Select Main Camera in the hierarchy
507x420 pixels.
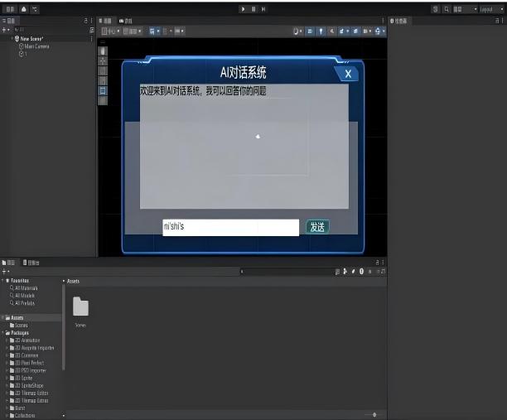pyautogui.click(x=35, y=46)
